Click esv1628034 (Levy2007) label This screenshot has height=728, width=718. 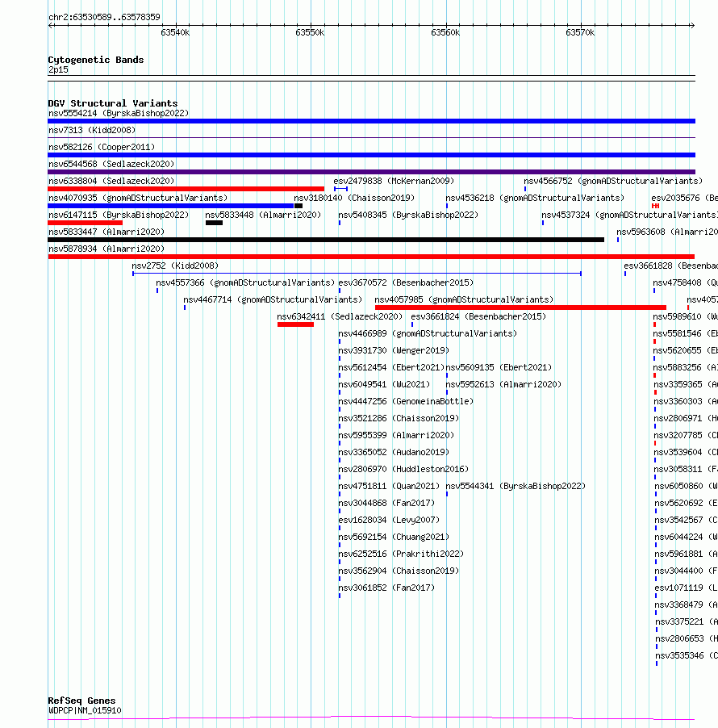(x=389, y=520)
